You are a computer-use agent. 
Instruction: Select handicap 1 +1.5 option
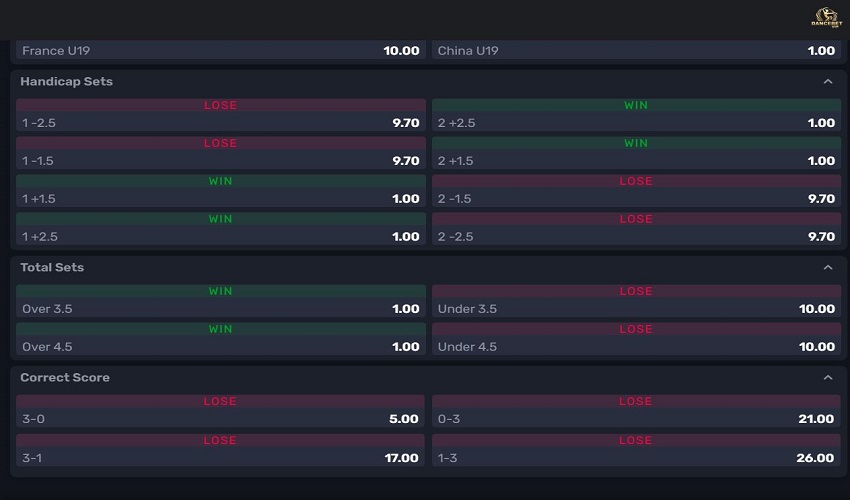[x=221, y=199]
